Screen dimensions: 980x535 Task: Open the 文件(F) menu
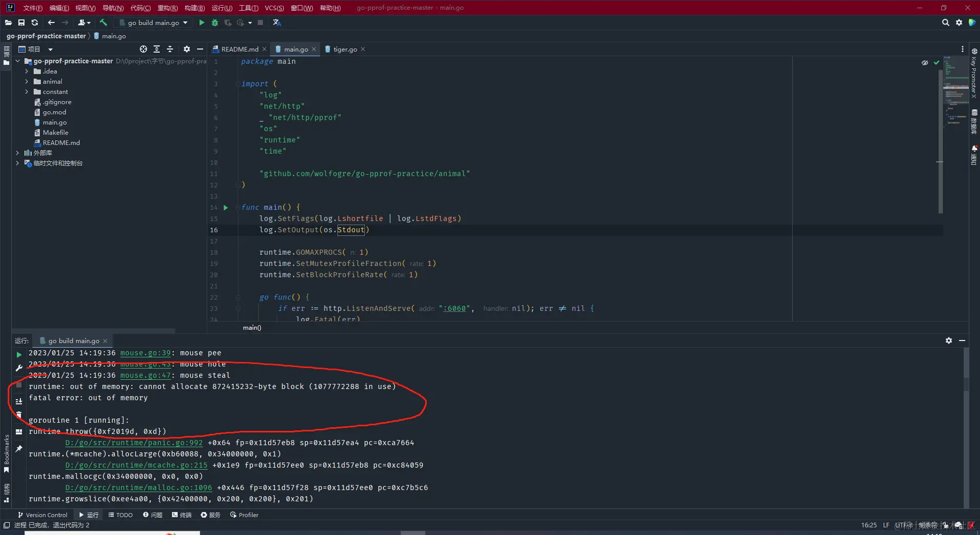(x=33, y=8)
